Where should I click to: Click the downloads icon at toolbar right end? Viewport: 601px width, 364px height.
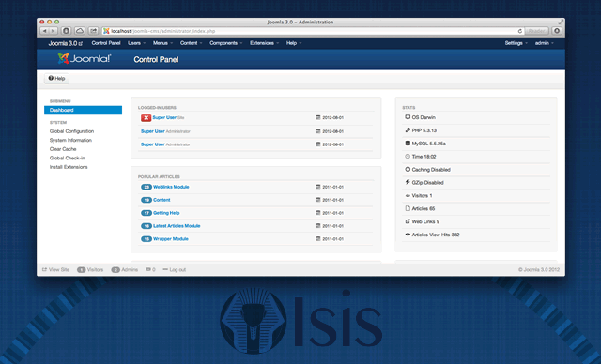coord(557,31)
